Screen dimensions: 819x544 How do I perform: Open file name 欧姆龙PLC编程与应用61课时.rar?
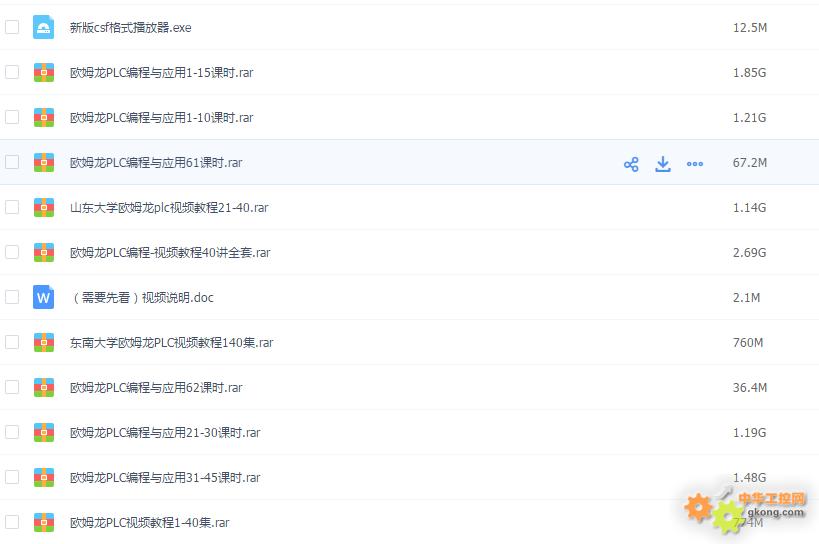click(x=156, y=163)
